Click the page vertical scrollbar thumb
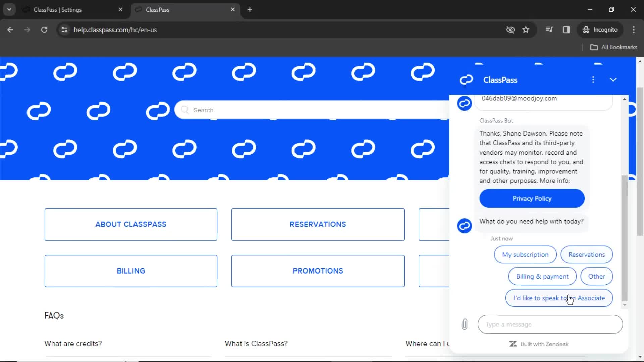The height and width of the screenshot is (362, 644). (x=640, y=161)
